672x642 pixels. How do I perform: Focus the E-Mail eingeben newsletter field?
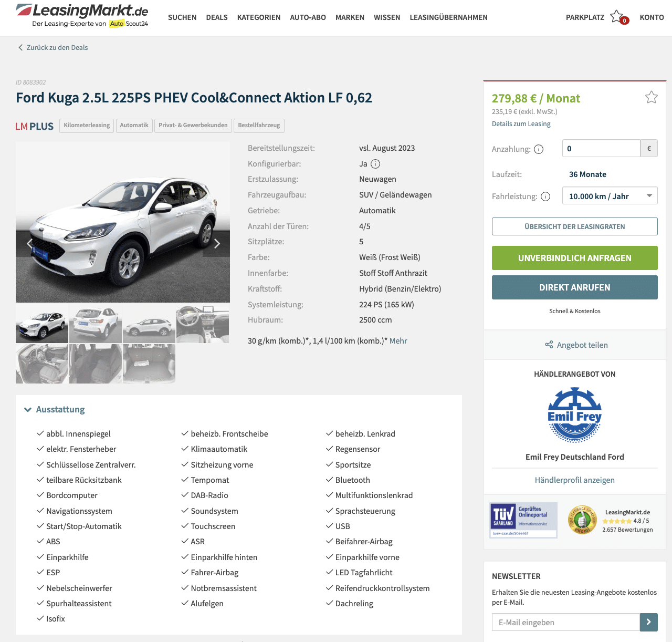[x=566, y=622]
